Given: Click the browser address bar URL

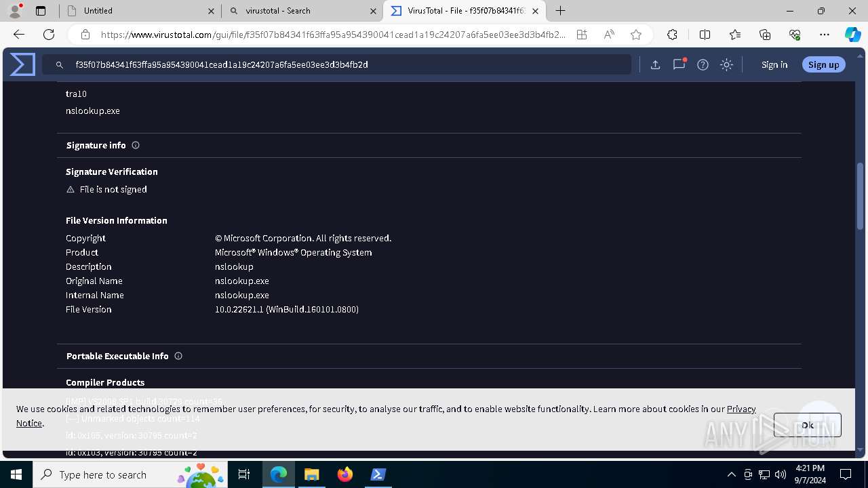Looking at the screenshot, I should [x=332, y=35].
